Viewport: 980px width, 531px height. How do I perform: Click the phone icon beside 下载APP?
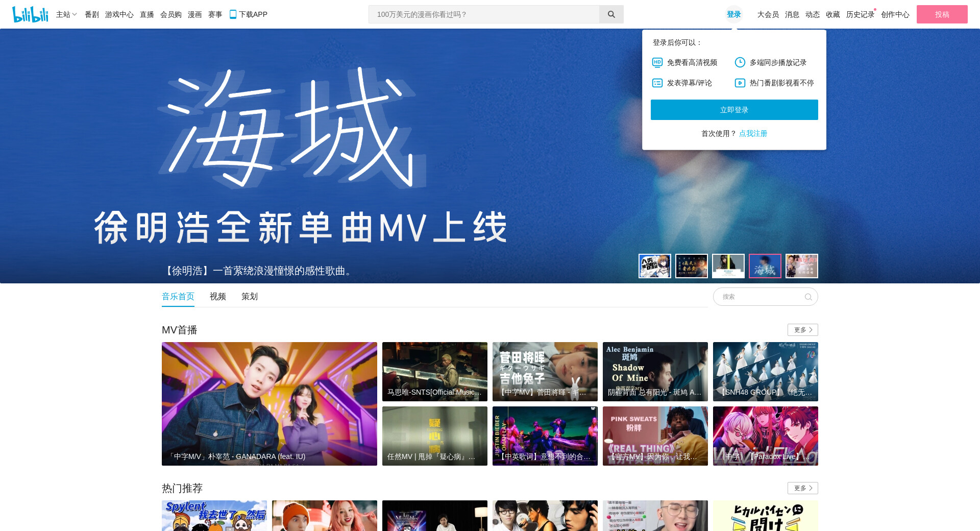pos(233,14)
